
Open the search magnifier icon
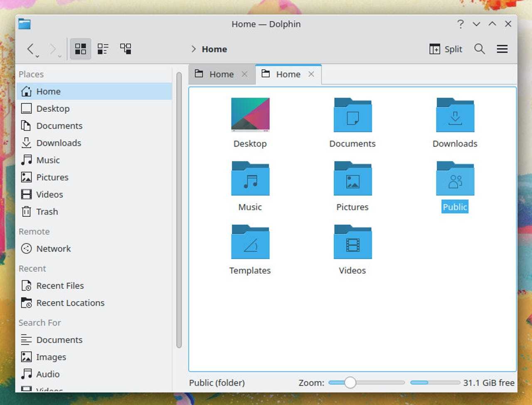click(x=479, y=49)
